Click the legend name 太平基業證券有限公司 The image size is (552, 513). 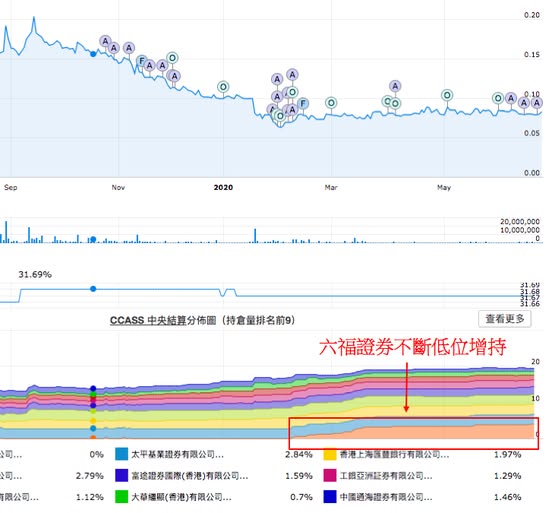pos(177,454)
